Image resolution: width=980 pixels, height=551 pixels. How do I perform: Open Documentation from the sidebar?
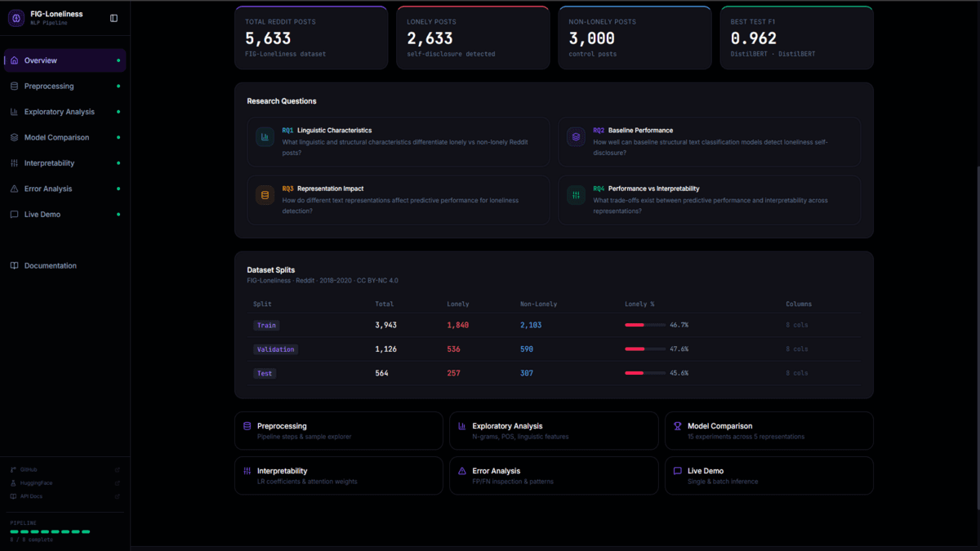[x=65, y=265]
